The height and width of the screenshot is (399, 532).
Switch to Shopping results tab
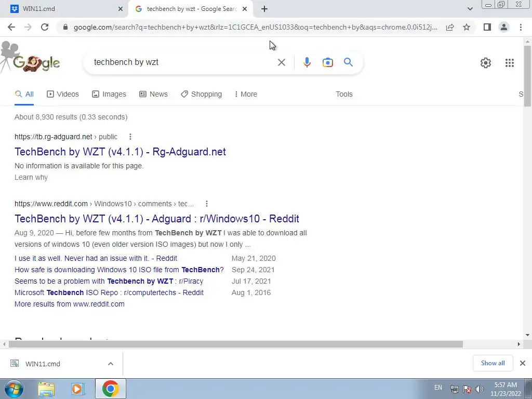point(201,95)
